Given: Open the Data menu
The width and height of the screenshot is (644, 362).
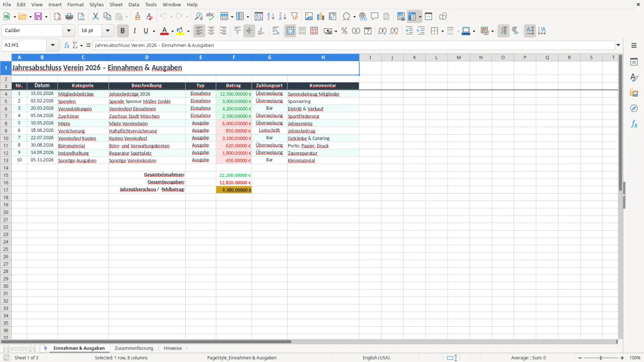Looking at the screenshot, I should [134, 4].
